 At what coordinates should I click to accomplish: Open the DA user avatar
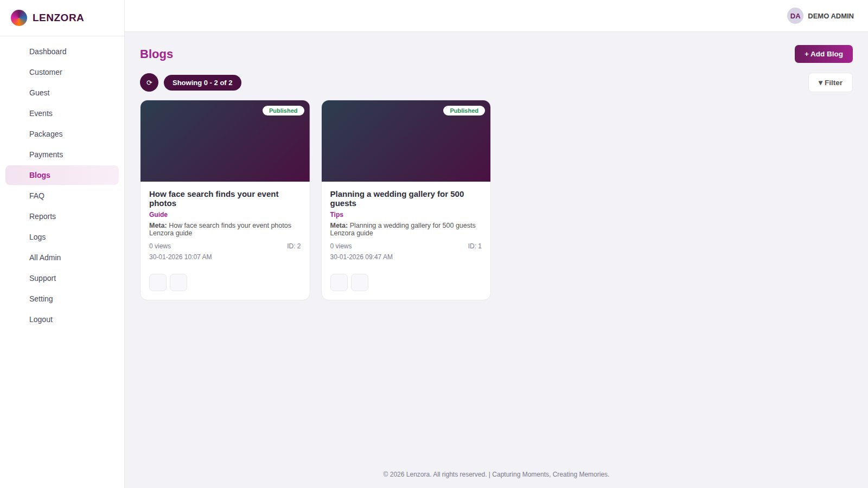795,16
